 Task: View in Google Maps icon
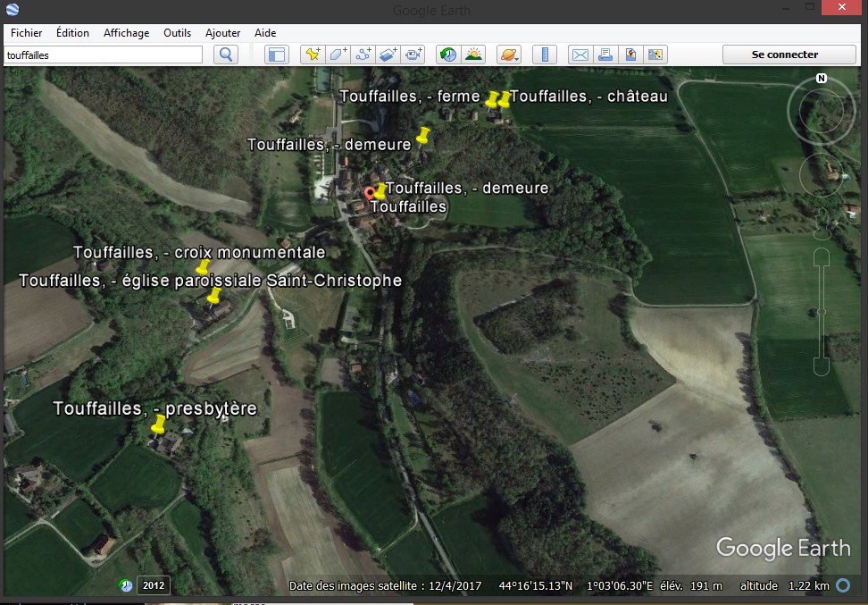(655, 55)
